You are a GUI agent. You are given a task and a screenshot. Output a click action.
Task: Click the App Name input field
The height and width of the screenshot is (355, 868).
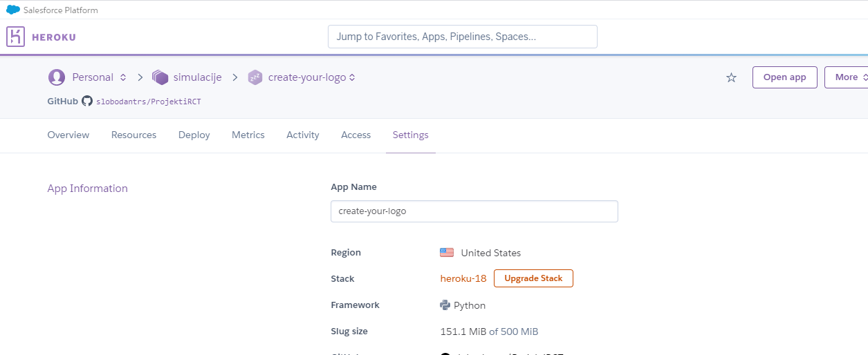[x=474, y=211]
